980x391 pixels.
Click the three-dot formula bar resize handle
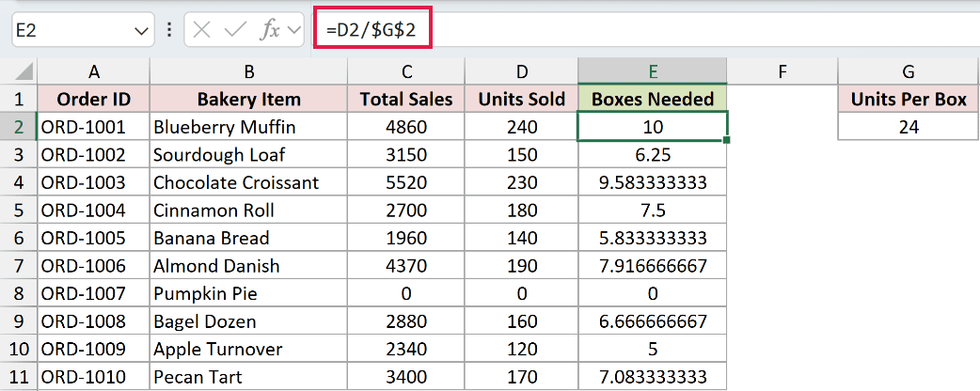click(x=168, y=30)
